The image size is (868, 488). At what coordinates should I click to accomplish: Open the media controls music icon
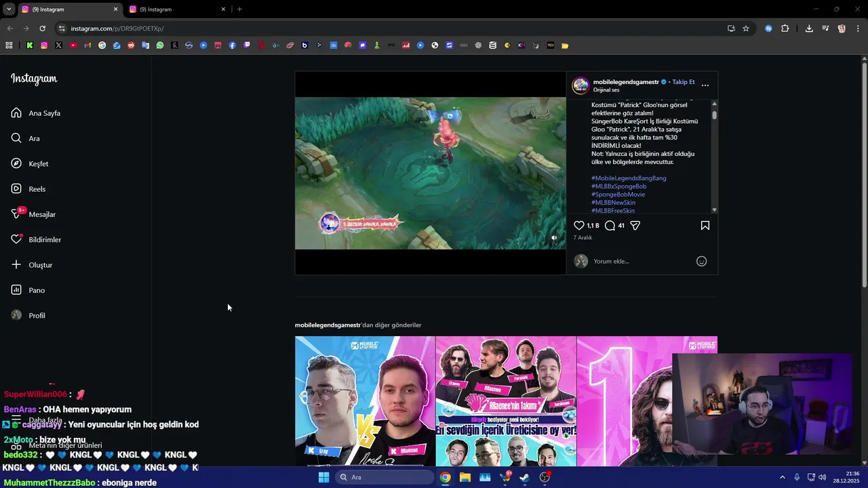pyautogui.click(x=825, y=28)
